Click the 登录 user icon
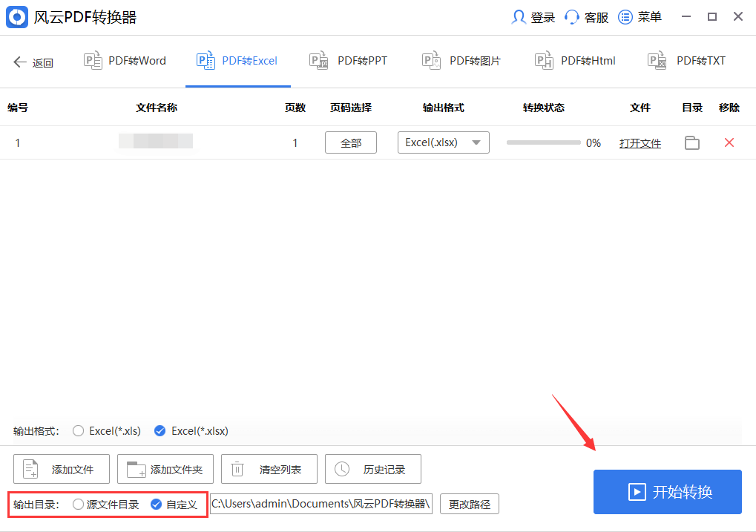 point(519,17)
